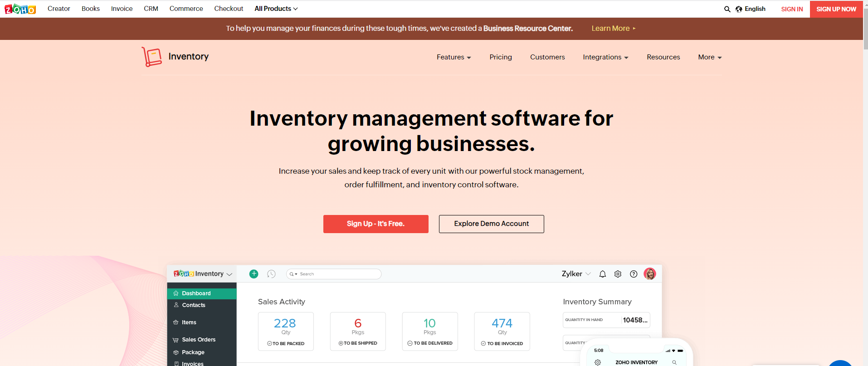Click the Sales Orders cart icon
This screenshot has height=366, width=868.
[176, 340]
